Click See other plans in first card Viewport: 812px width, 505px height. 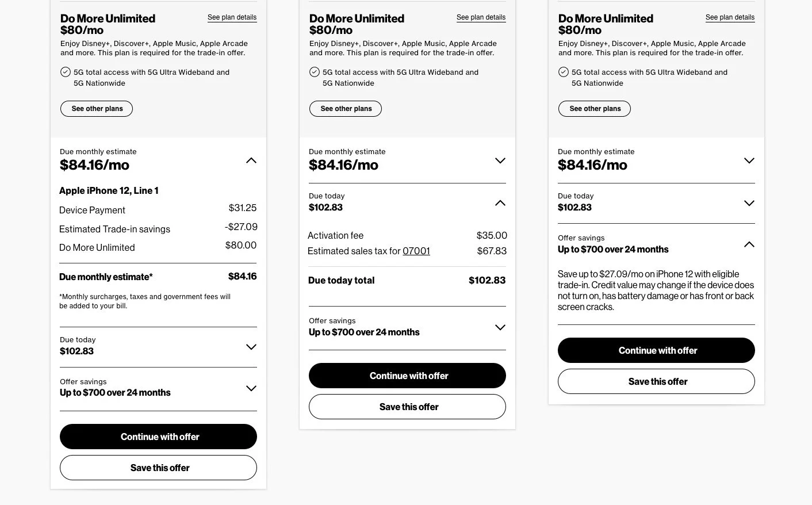pyautogui.click(x=97, y=109)
